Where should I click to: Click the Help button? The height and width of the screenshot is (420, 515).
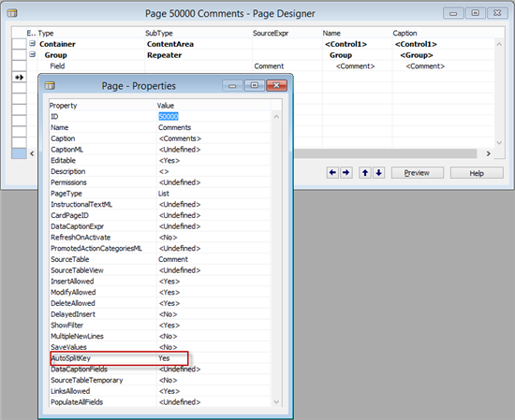(x=477, y=173)
